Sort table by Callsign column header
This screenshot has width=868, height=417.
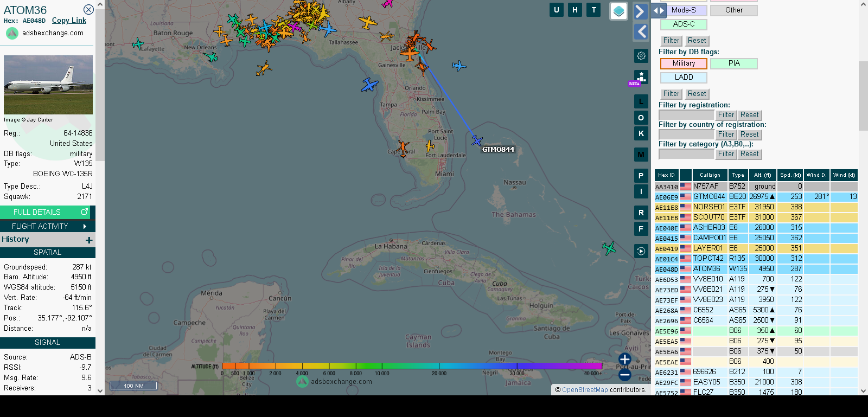tap(710, 175)
